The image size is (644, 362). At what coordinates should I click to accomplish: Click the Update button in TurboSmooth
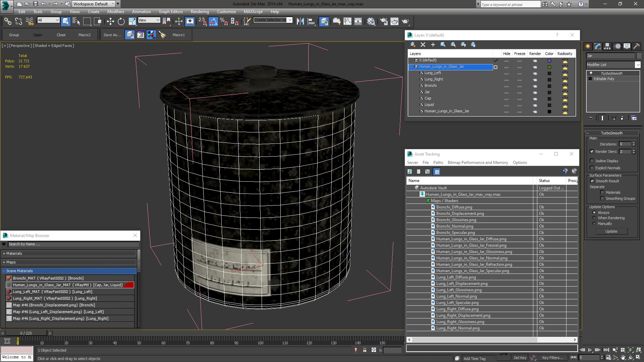point(611,231)
